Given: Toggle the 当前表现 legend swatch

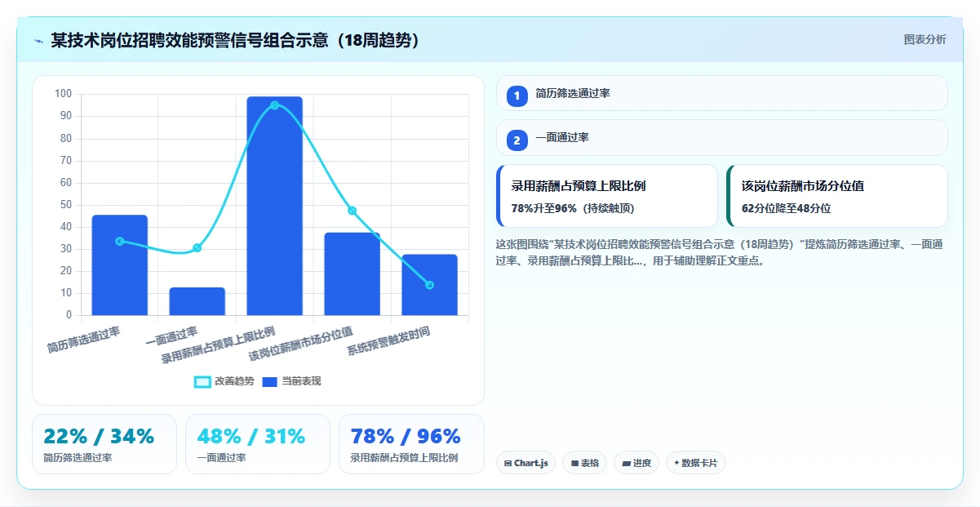Looking at the screenshot, I should (270, 382).
